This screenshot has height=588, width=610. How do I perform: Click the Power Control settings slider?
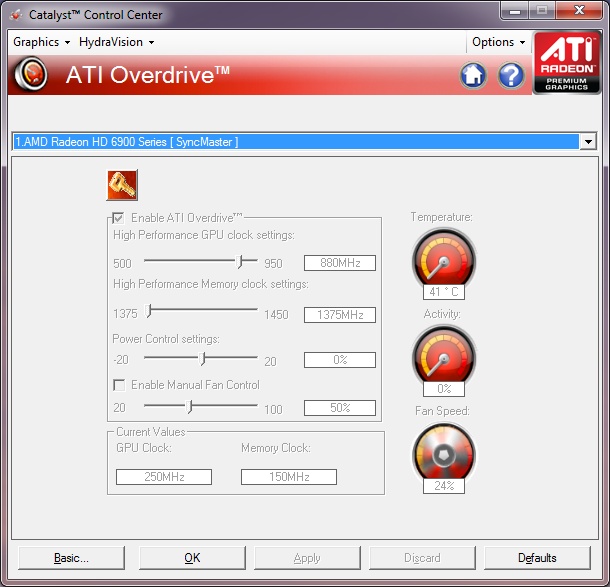(203, 358)
